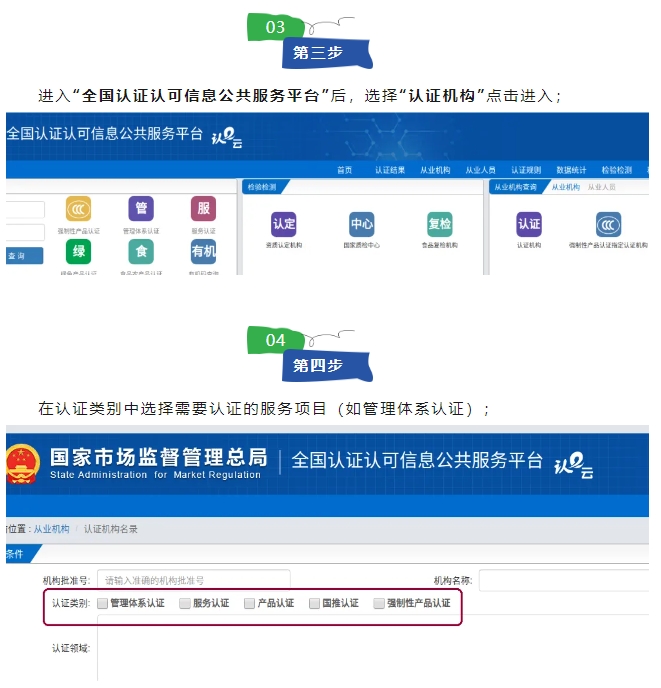661x688 pixels.
Task: Open the 管理体系认证 purple icon
Action: [141, 208]
